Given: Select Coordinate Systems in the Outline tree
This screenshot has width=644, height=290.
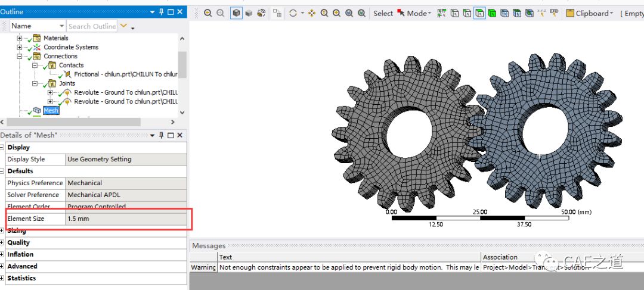Looking at the screenshot, I should (71, 47).
